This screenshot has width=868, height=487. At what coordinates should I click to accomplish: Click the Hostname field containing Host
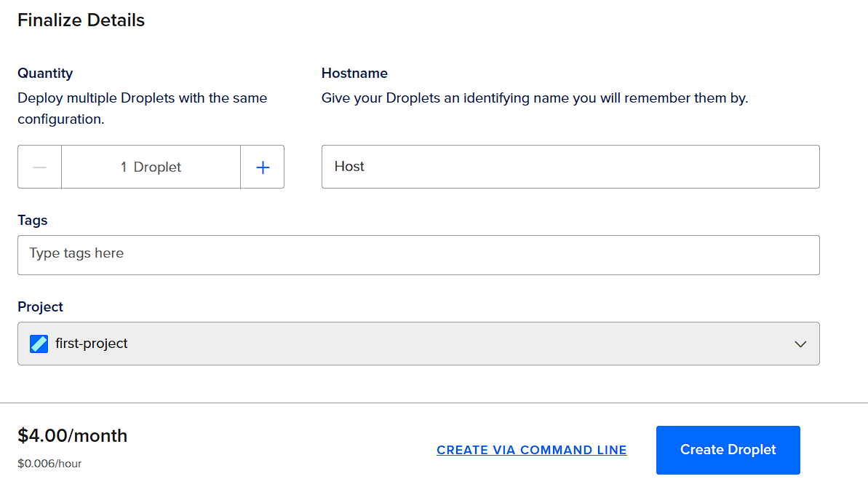(570, 167)
